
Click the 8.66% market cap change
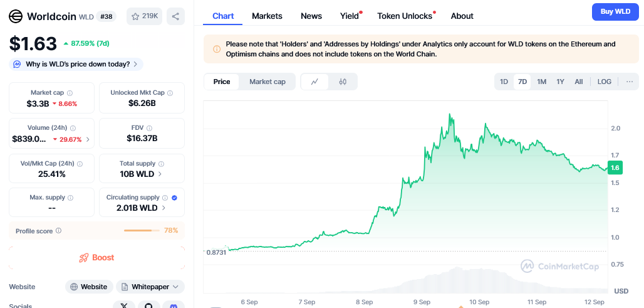tap(65, 104)
